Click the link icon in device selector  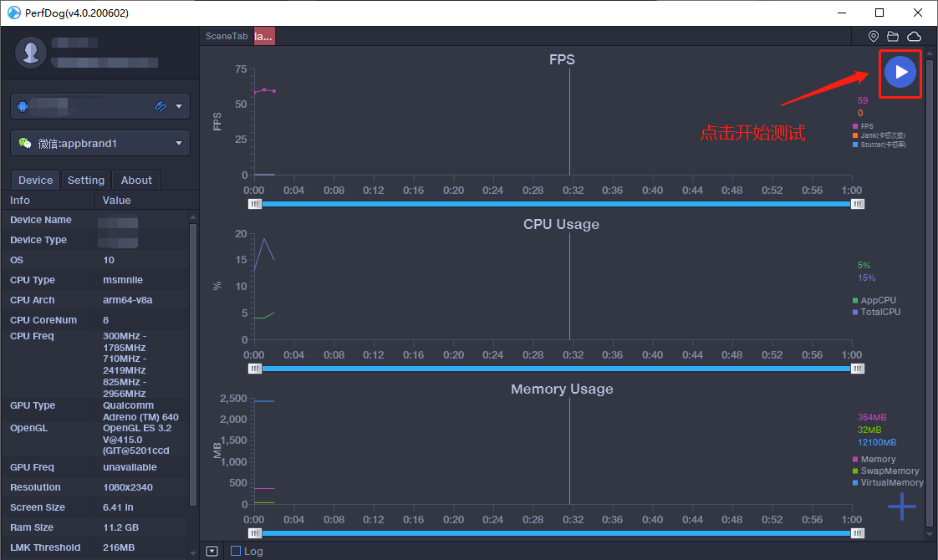pos(161,106)
